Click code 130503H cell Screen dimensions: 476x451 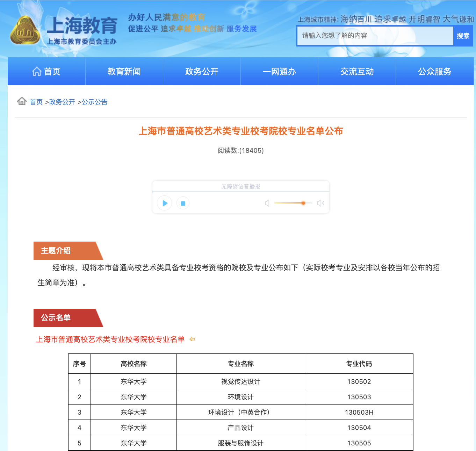click(359, 412)
